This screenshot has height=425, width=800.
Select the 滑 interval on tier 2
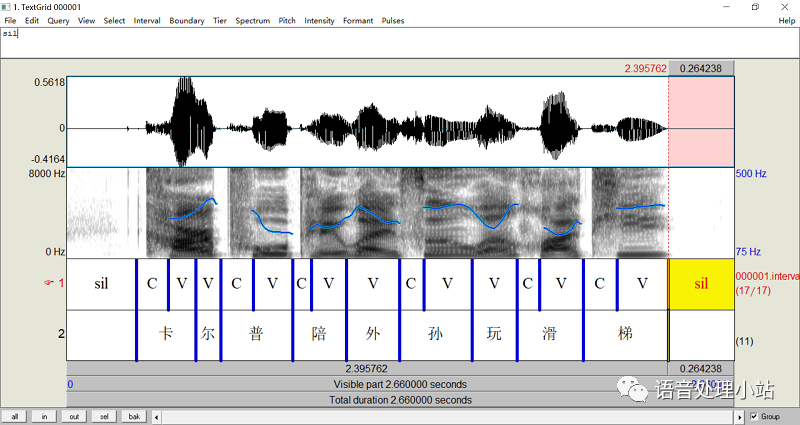point(549,335)
